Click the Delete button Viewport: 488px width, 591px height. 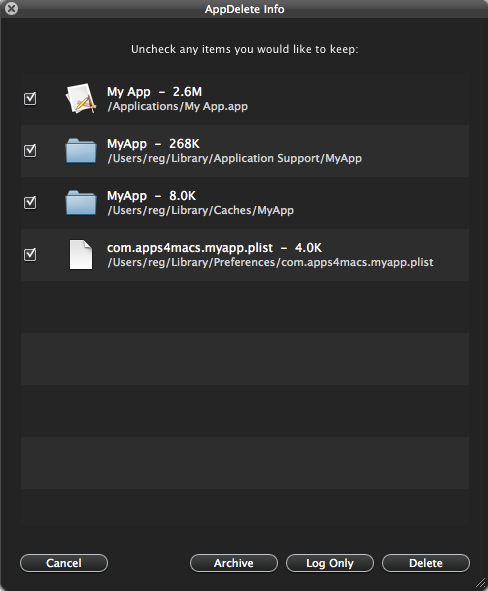coord(426,563)
